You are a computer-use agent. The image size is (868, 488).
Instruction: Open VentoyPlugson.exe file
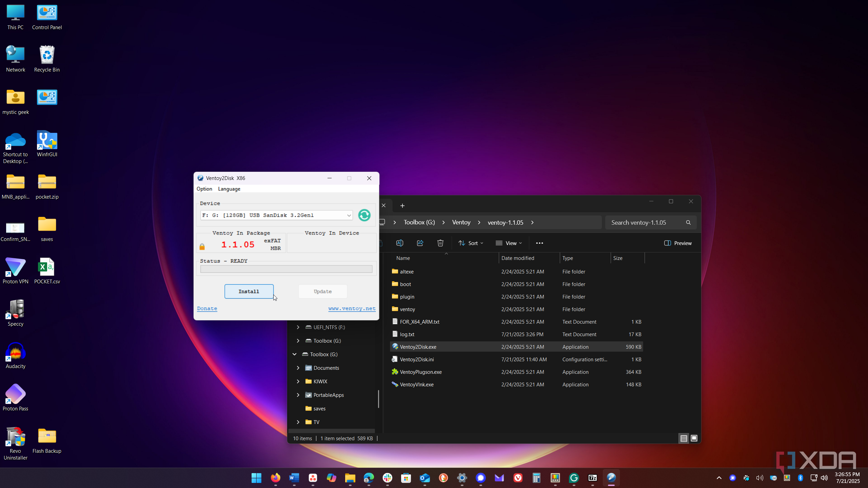pos(420,372)
